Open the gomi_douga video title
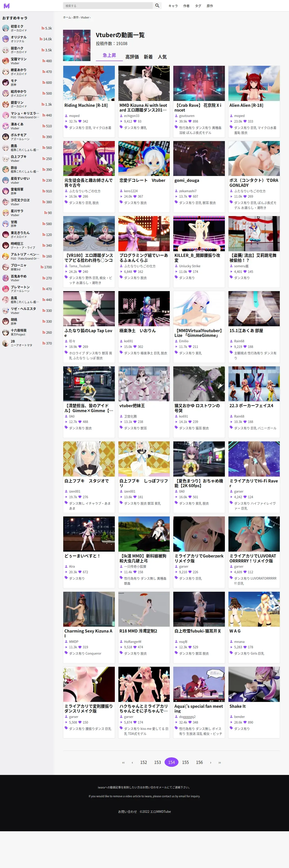Screen dimensions: 289x868 point(187,181)
